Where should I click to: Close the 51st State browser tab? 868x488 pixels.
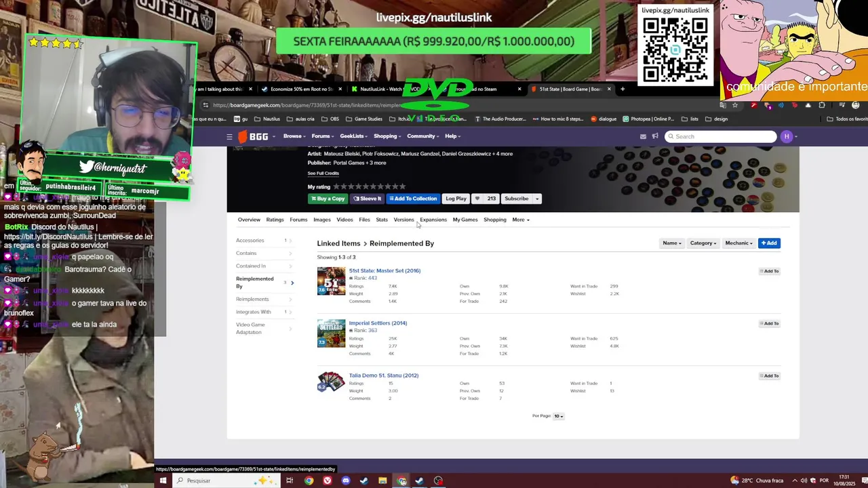(x=609, y=89)
